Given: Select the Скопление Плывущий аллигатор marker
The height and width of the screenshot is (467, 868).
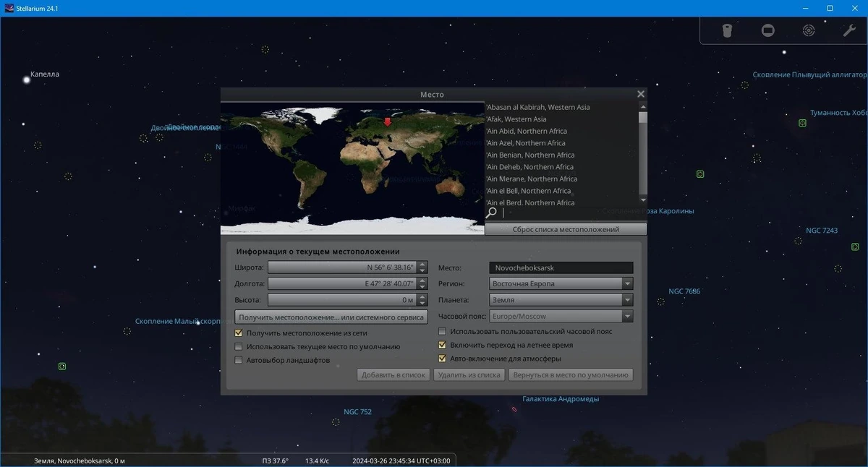Looking at the screenshot, I should (x=744, y=85).
